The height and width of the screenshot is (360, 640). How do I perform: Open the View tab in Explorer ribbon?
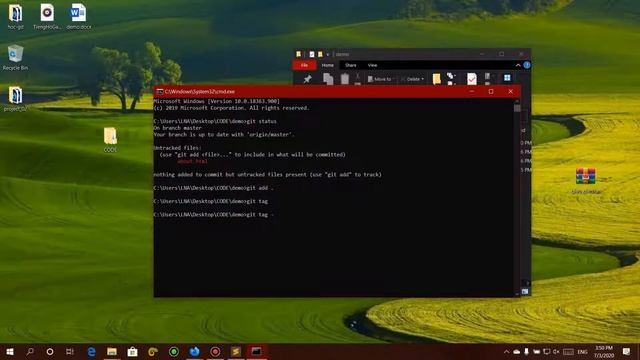[372, 65]
